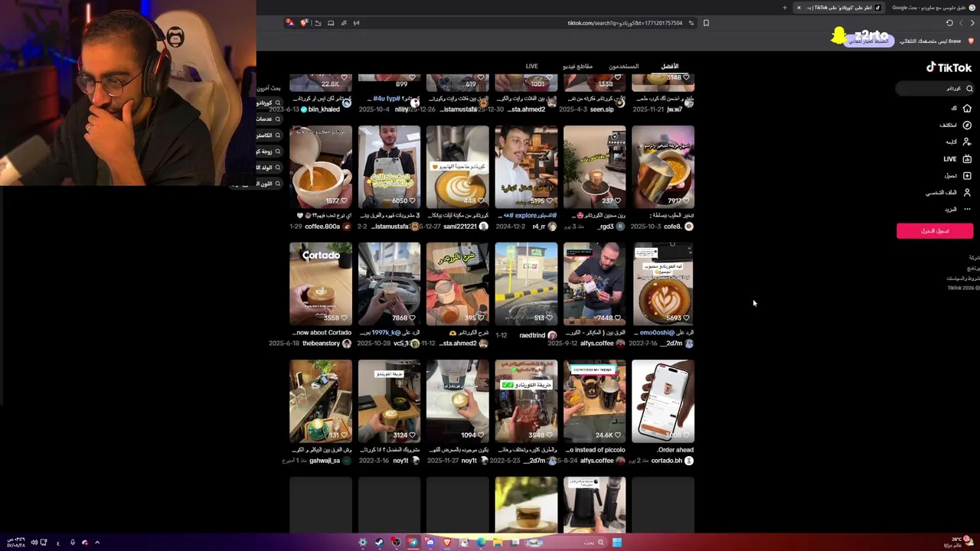Open the video thumbnail with 7448 likes
The width and height of the screenshot is (980, 551).
[594, 284]
